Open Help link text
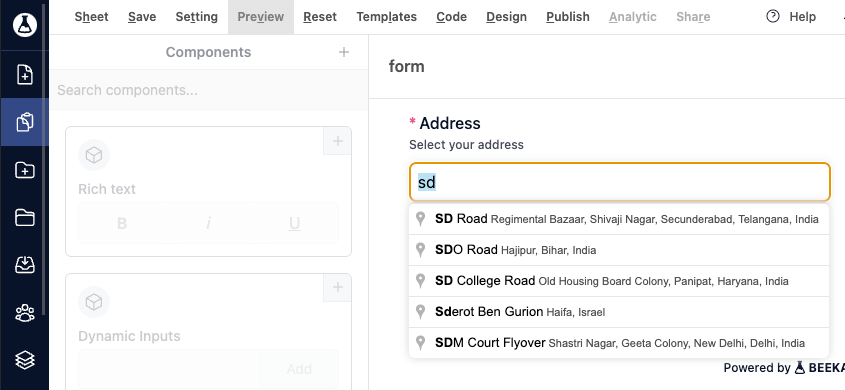845x390 pixels. pyautogui.click(x=802, y=17)
